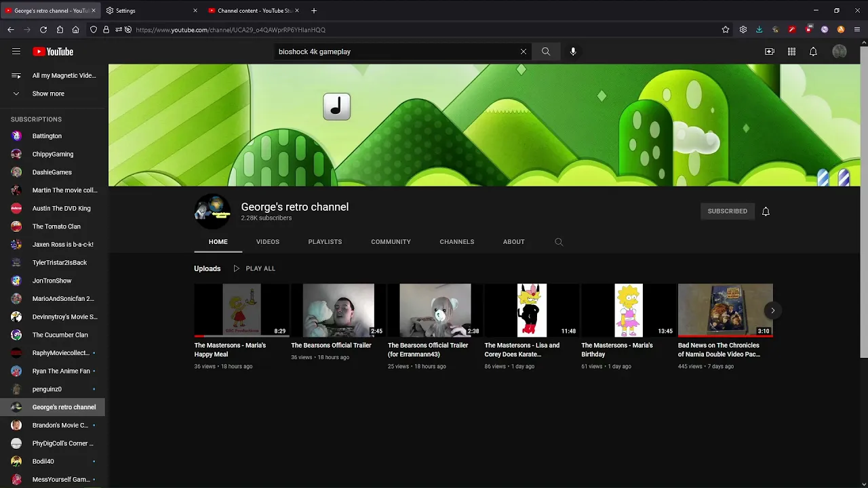Click the channel notification bell beside Subscribed
This screenshot has height=488, width=868.
(766, 211)
